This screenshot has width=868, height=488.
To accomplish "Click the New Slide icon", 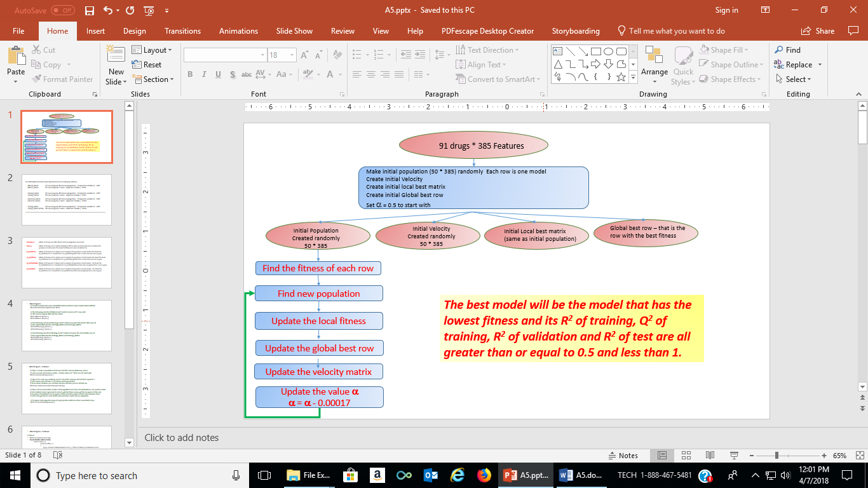I will click(116, 56).
